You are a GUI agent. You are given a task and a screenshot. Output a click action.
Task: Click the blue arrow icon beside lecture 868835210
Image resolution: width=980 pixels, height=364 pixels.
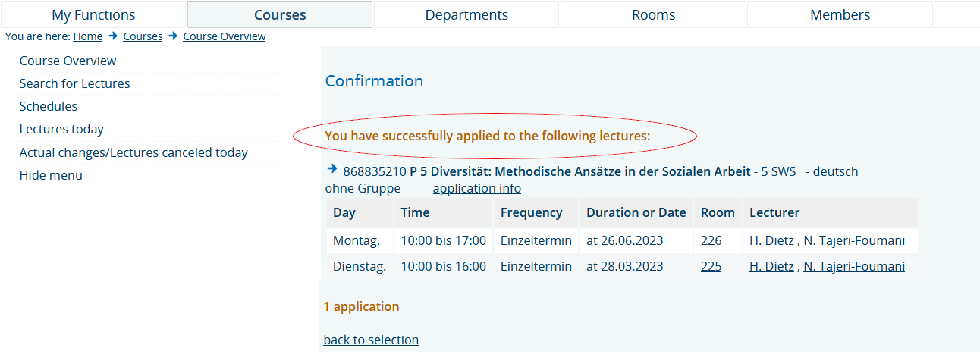pos(331,168)
